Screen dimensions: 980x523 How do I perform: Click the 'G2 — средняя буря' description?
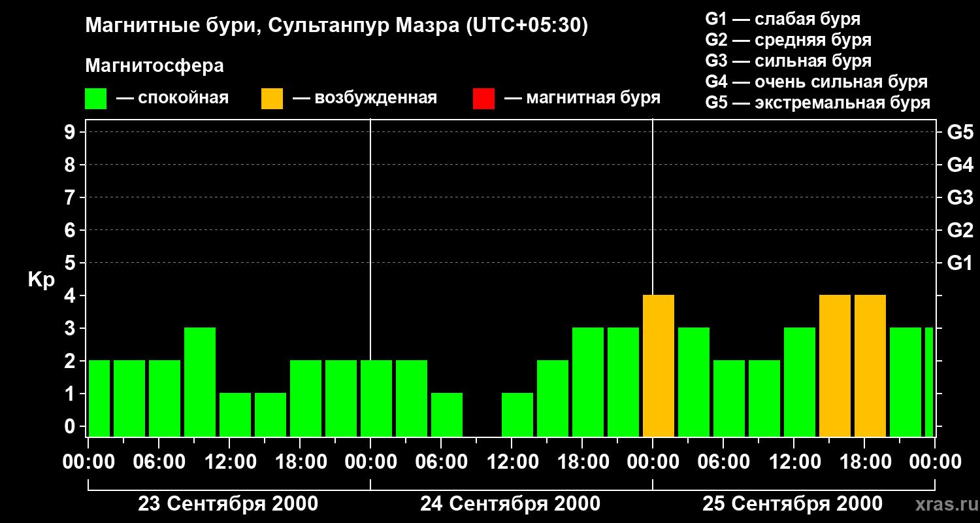789,40
